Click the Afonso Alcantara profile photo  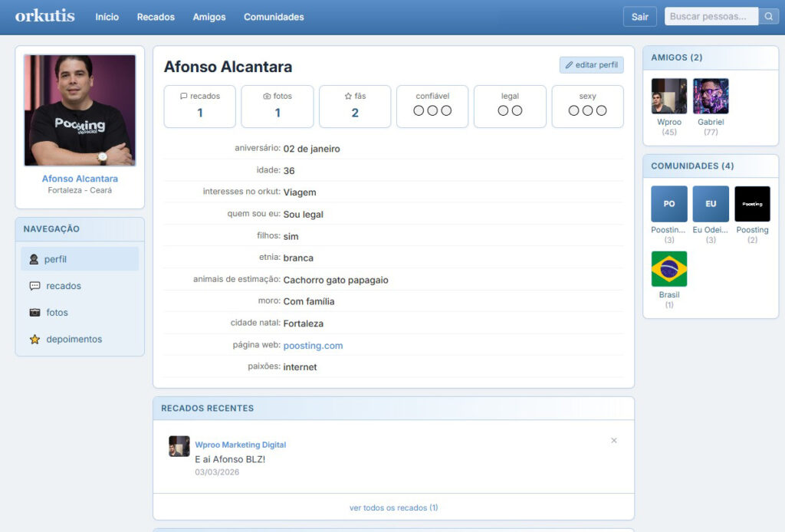80,110
